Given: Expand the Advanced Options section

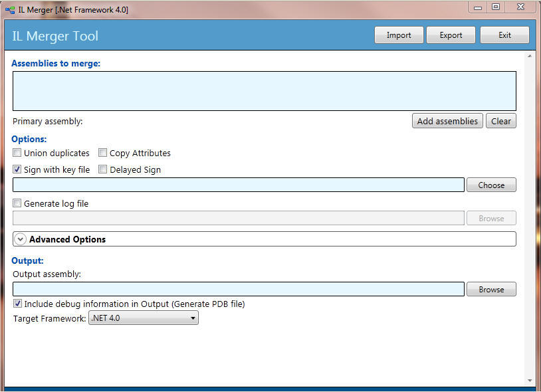Looking at the screenshot, I should click(x=66, y=239).
